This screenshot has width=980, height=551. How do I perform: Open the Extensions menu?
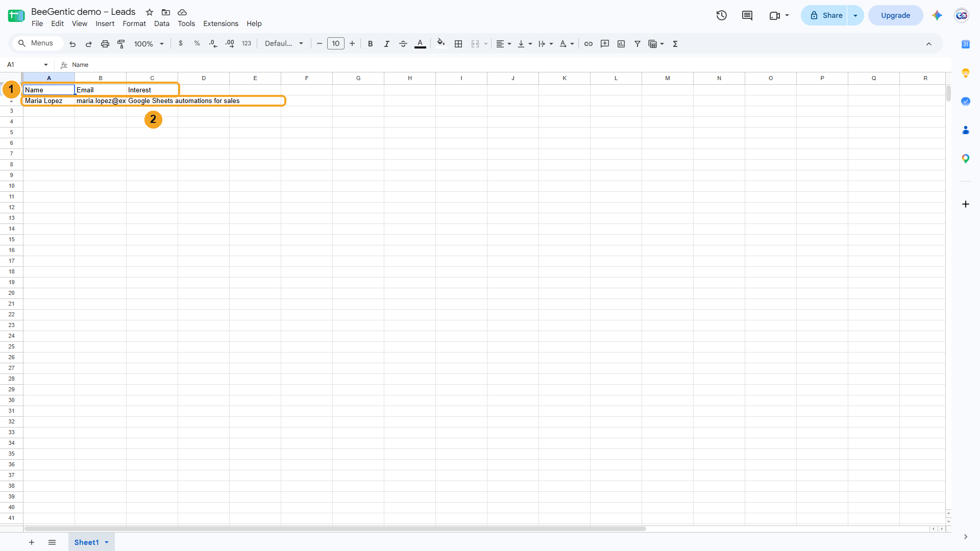click(220, 23)
